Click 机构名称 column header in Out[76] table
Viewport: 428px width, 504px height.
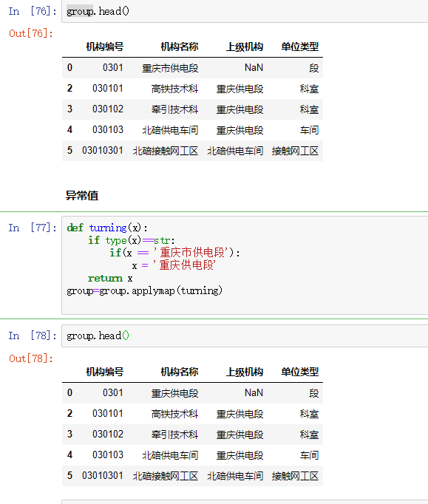pos(180,47)
